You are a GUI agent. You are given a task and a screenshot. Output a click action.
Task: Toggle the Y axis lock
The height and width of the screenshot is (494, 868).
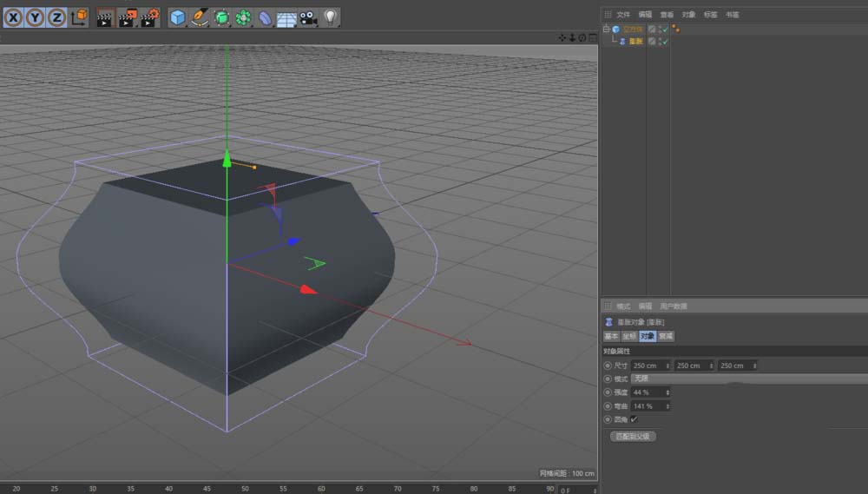(35, 16)
